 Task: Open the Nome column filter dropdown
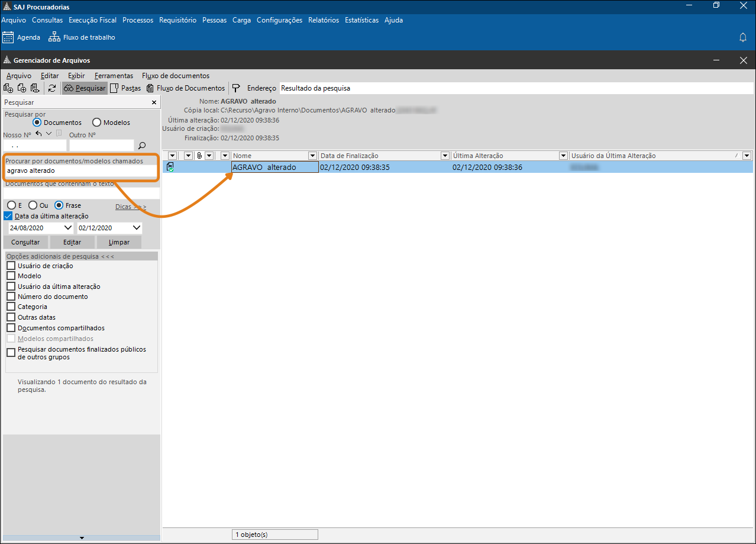(x=312, y=156)
